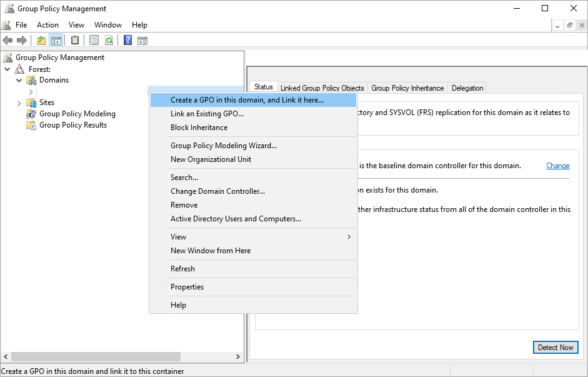Click the tree pane horizontal scrollbar thumb
Image resolution: width=588 pixels, height=377 pixels.
coord(96,356)
